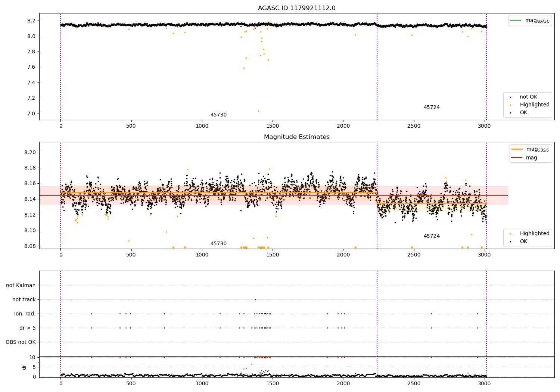Click the '45730' label in top panel
Viewport: 560px width, 392px height.
[218, 115]
